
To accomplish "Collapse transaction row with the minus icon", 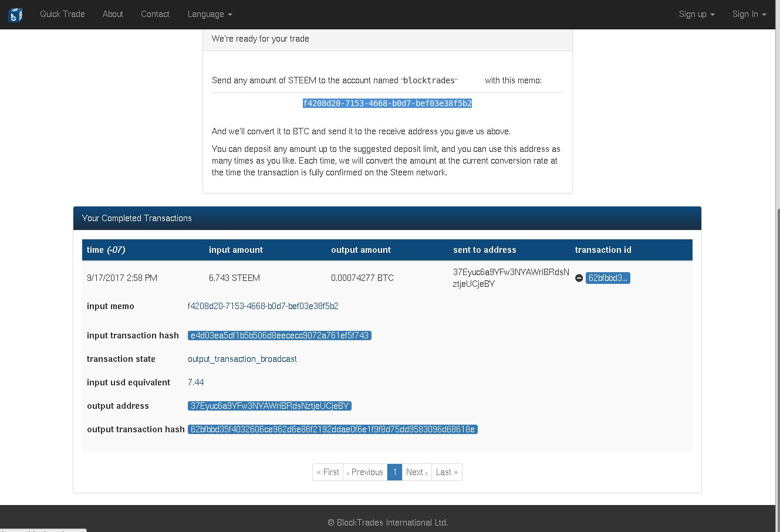I will (x=579, y=278).
